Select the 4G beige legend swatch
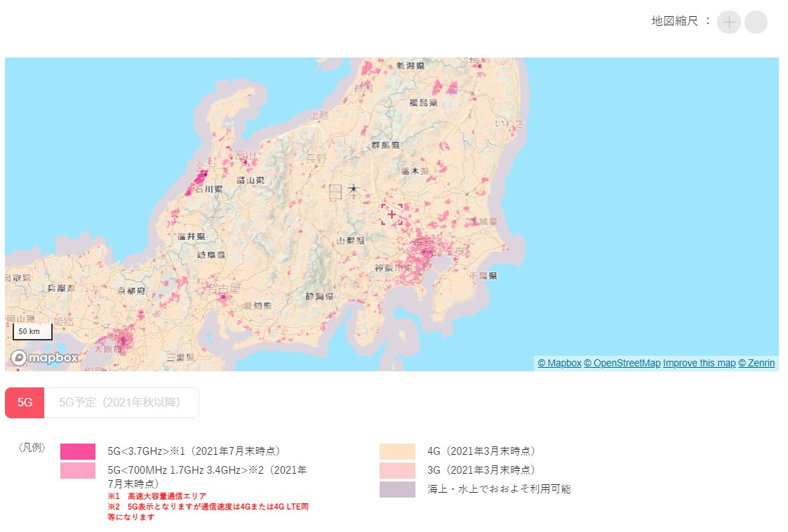The width and height of the screenshot is (788, 532). coord(396,450)
